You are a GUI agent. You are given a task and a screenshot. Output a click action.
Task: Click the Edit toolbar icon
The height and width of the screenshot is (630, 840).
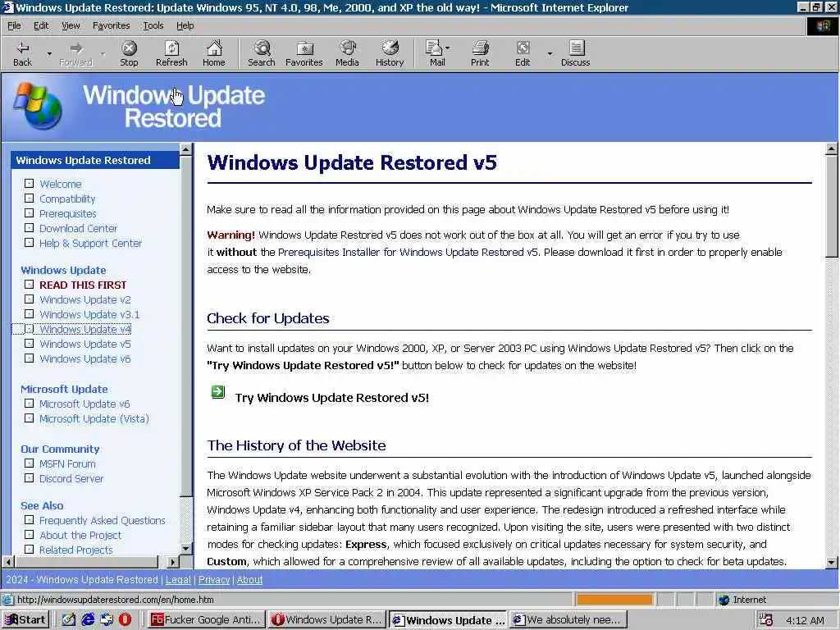pos(523,53)
